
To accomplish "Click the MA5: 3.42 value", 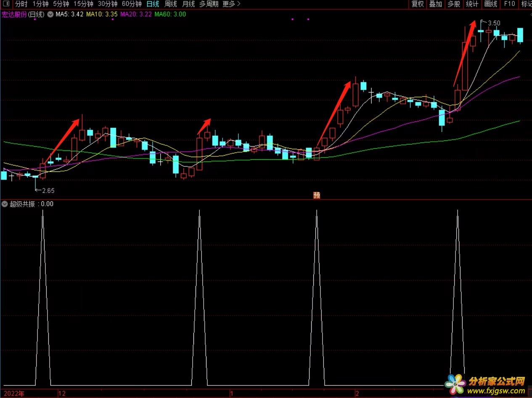I will (69, 14).
